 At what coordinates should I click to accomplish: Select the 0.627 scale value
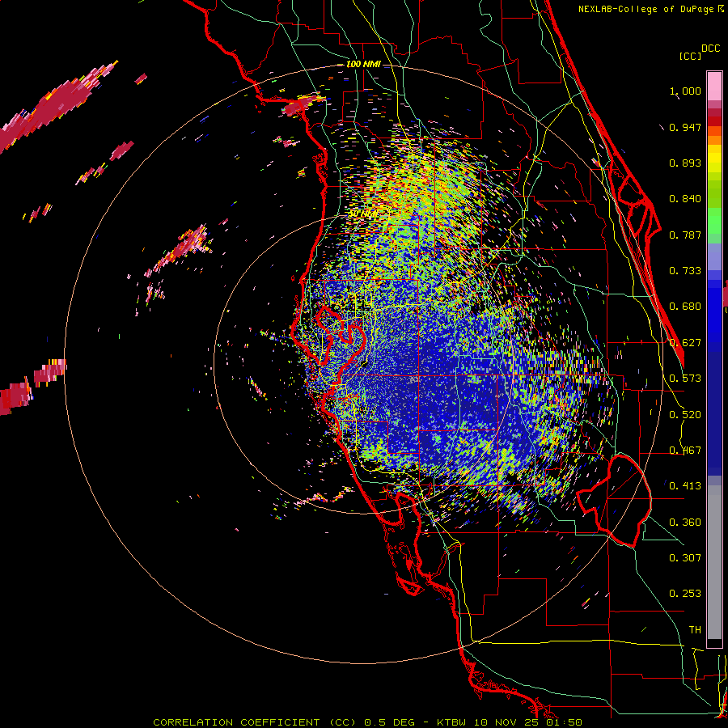click(x=685, y=343)
